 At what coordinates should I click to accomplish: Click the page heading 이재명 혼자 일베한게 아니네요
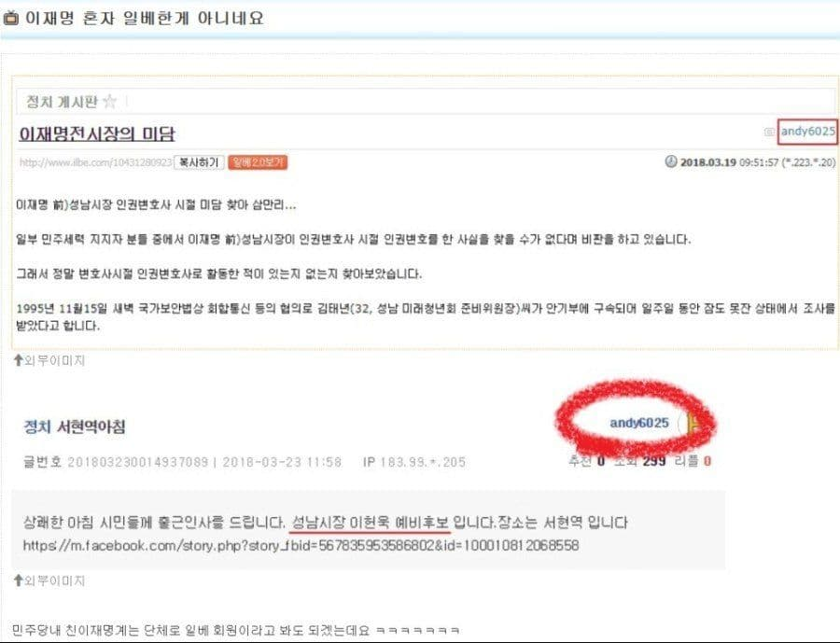(145, 19)
